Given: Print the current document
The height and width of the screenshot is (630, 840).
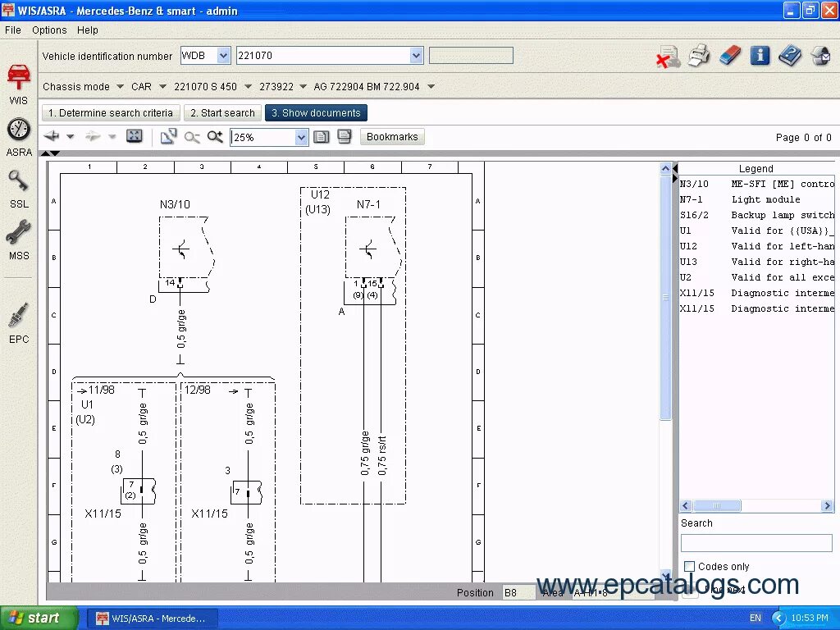Looking at the screenshot, I should pos(699,56).
